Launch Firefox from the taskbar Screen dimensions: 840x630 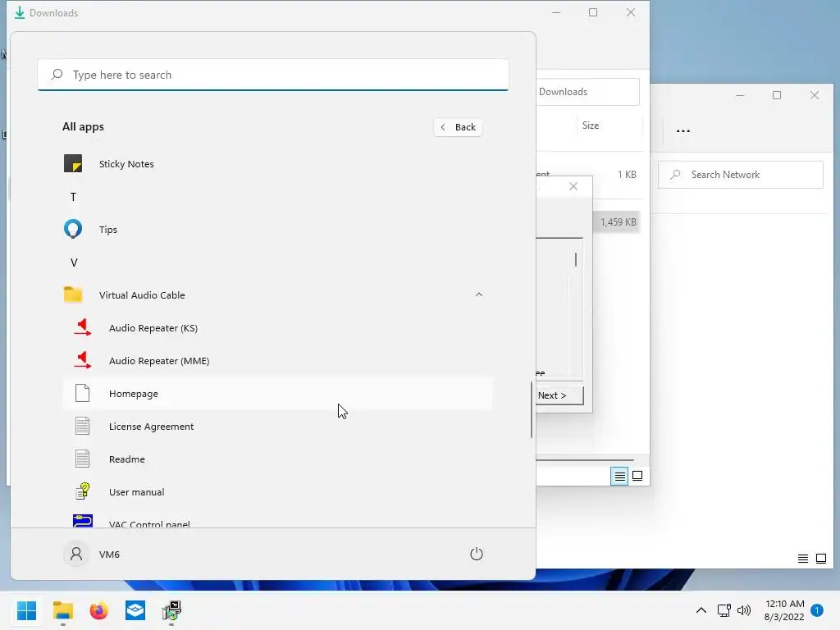(x=99, y=610)
